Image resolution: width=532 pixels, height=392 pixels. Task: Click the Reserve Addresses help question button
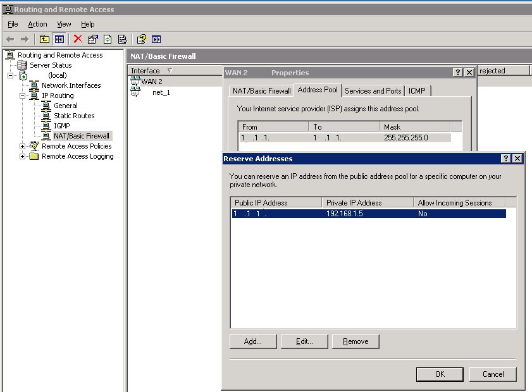pos(505,159)
